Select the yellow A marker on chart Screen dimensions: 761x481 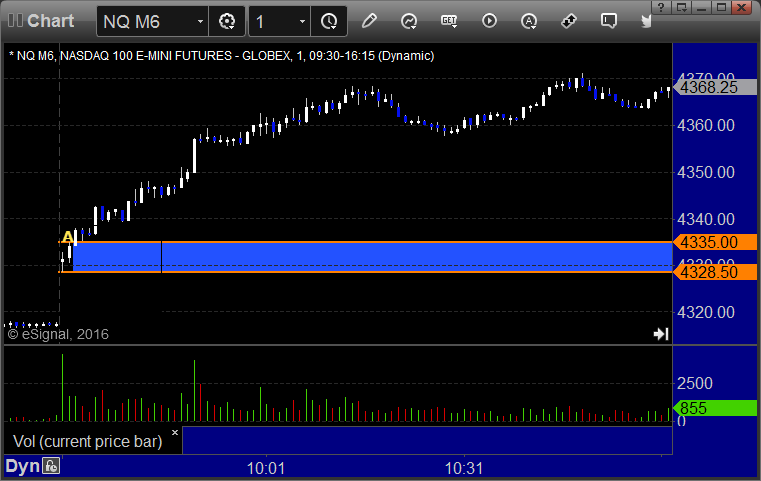click(x=67, y=237)
